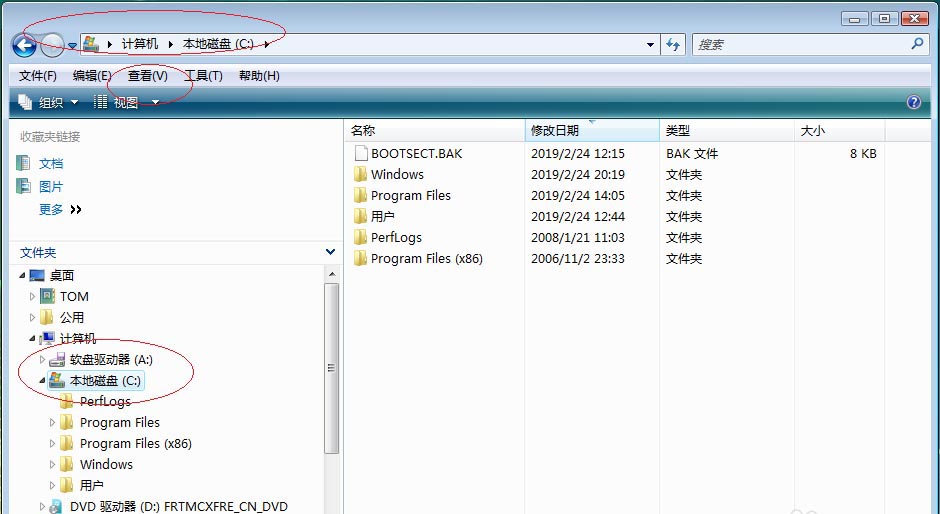This screenshot has width=940, height=514.
Task: Sort by the 类型 column header
Action: [727, 130]
